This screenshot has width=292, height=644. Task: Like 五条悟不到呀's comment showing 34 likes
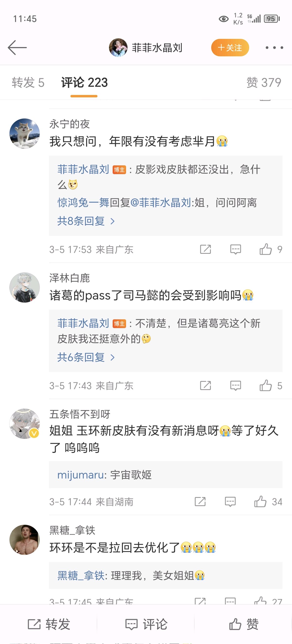260,501
